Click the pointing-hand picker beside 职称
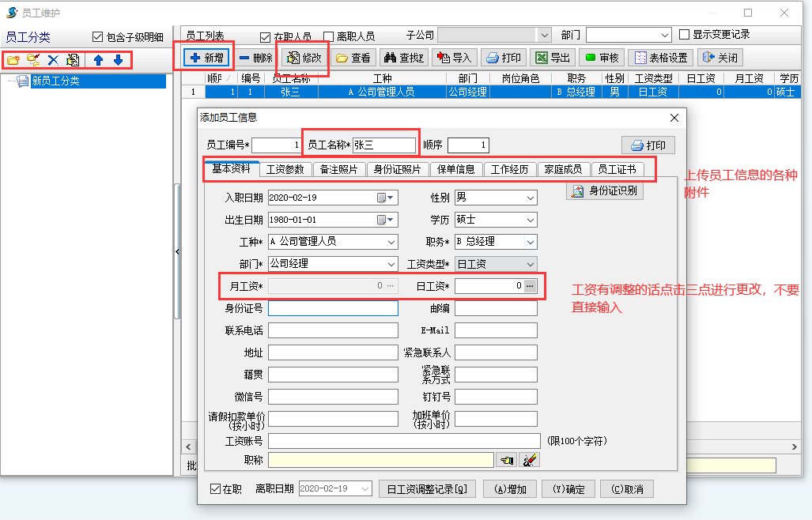 coord(505,459)
